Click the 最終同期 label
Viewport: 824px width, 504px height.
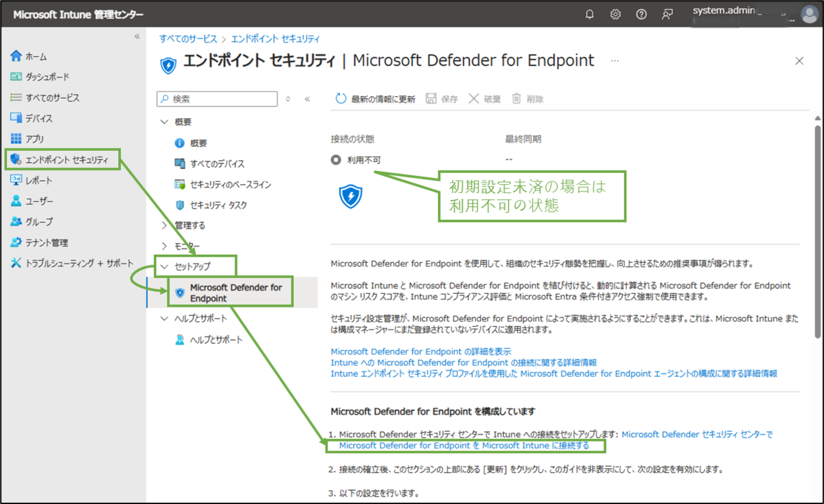point(523,139)
